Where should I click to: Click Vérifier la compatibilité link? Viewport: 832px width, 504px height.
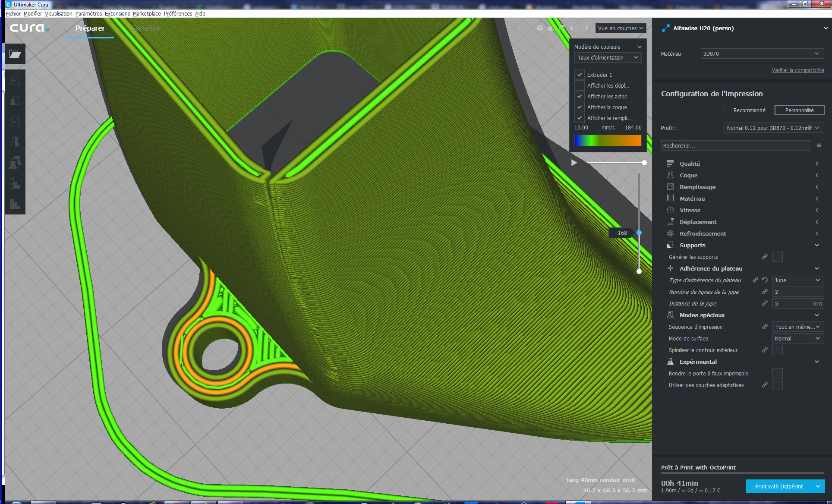click(x=797, y=70)
